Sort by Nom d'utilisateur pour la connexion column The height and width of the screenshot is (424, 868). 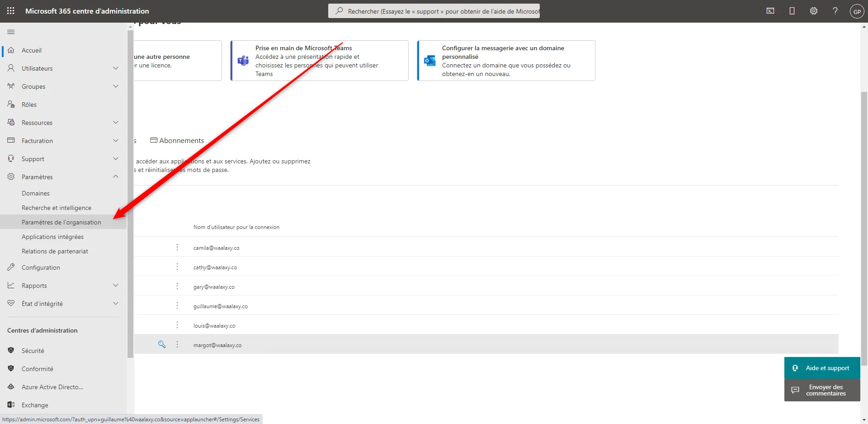pyautogui.click(x=236, y=227)
